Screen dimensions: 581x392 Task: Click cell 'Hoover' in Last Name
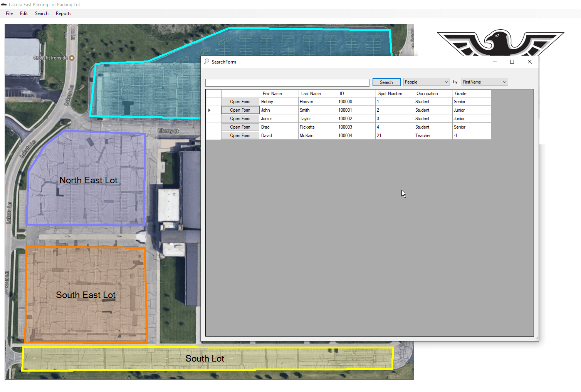click(x=317, y=102)
